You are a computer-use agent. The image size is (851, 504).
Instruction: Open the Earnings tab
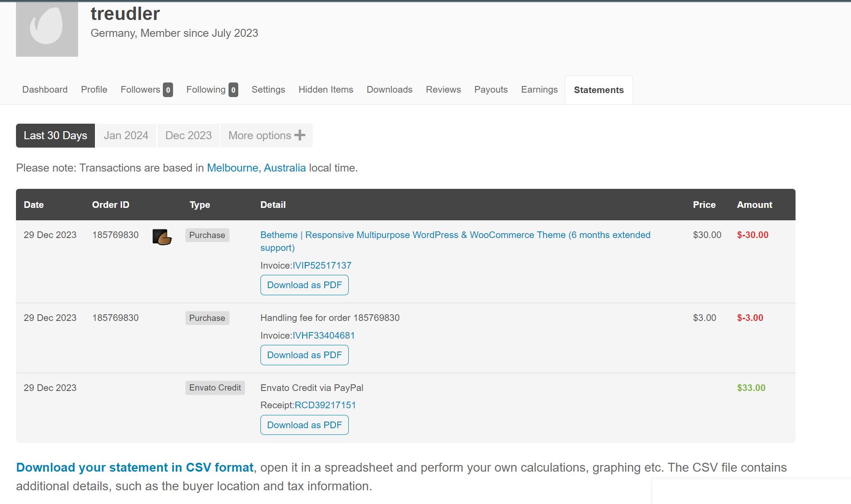click(539, 90)
